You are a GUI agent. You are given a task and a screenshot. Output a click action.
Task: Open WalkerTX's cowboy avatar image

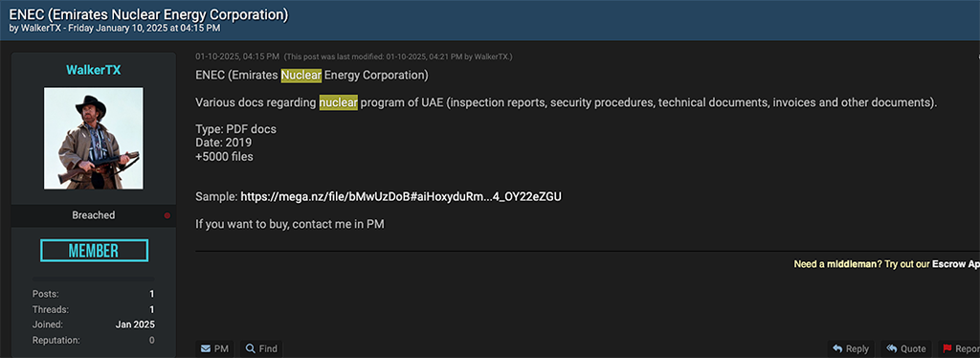pyautogui.click(x=93, y=138)
